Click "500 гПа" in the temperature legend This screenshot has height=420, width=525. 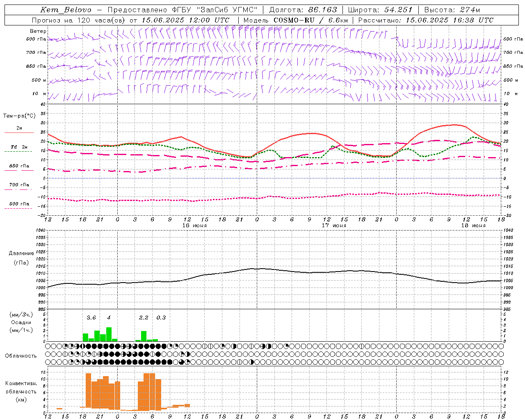(19, 204)
